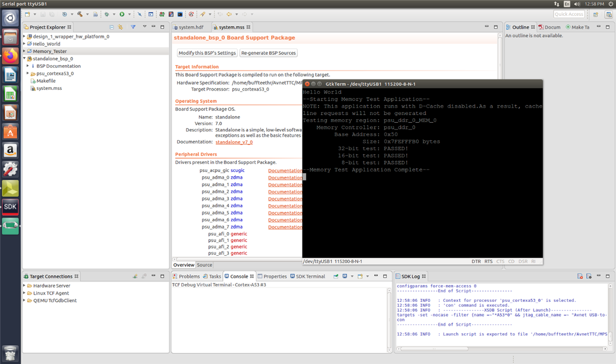Expand the Hardware Server node
Image resolution: width=616 pixels, height=364 pixels.
[25, 286]
